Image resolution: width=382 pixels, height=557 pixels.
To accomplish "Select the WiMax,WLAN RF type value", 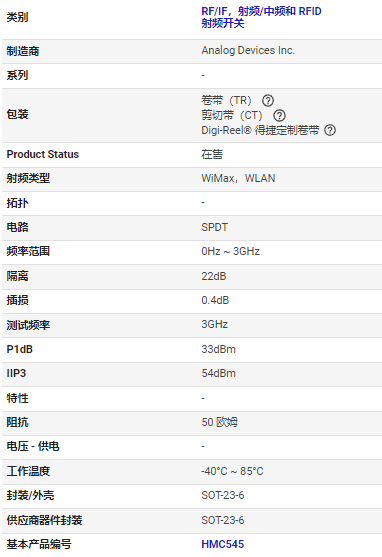I will click(238, 178).
